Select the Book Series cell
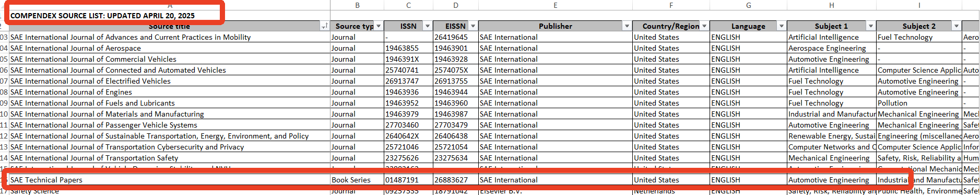 point(357,180)
